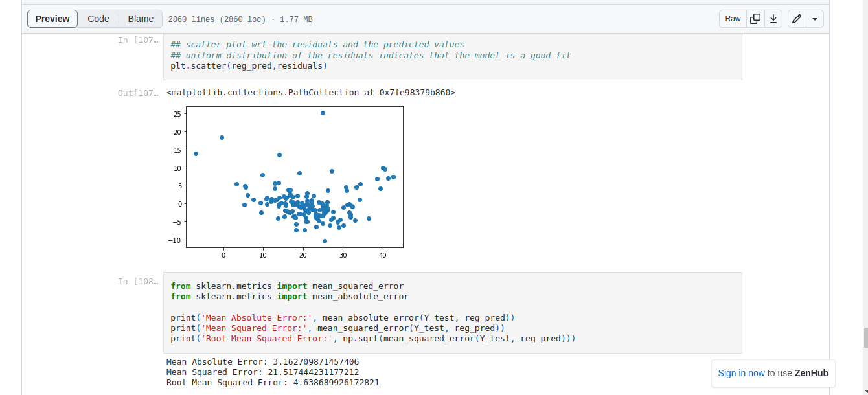Switch to the Preview tab
868x395 pixels.
coord(52,19)
